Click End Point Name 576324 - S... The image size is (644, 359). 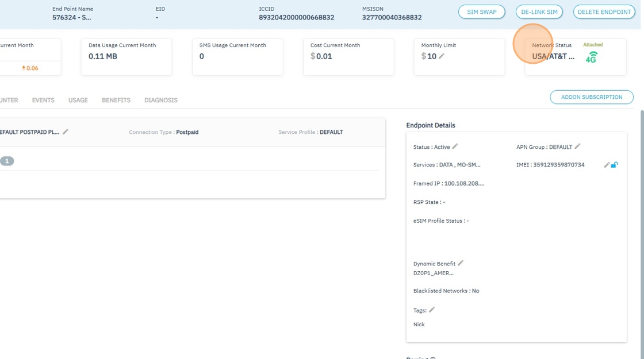[71, 17]
